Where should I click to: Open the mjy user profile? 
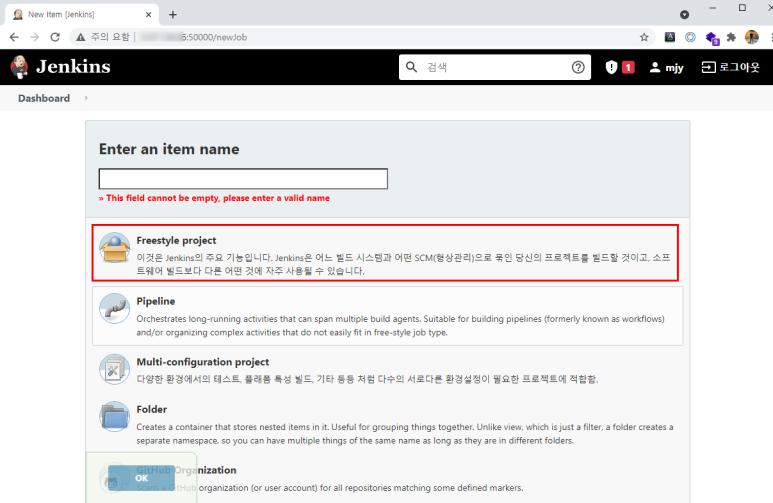coord(667,67)
